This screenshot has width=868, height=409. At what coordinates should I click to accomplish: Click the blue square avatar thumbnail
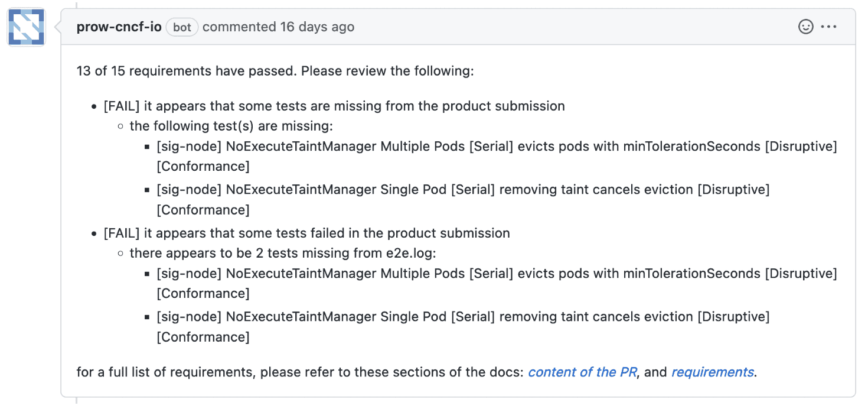point(25,27)
